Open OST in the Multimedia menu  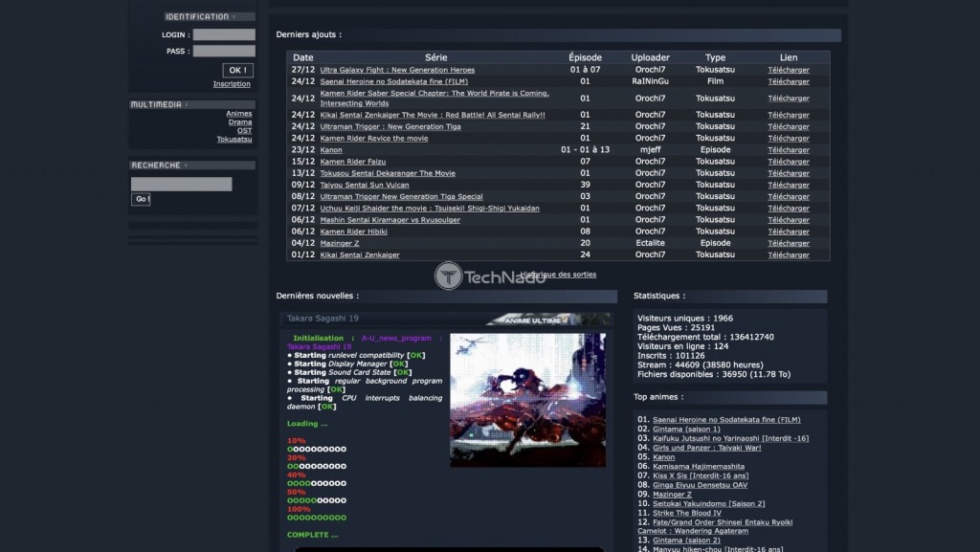[x=244, y=130]
